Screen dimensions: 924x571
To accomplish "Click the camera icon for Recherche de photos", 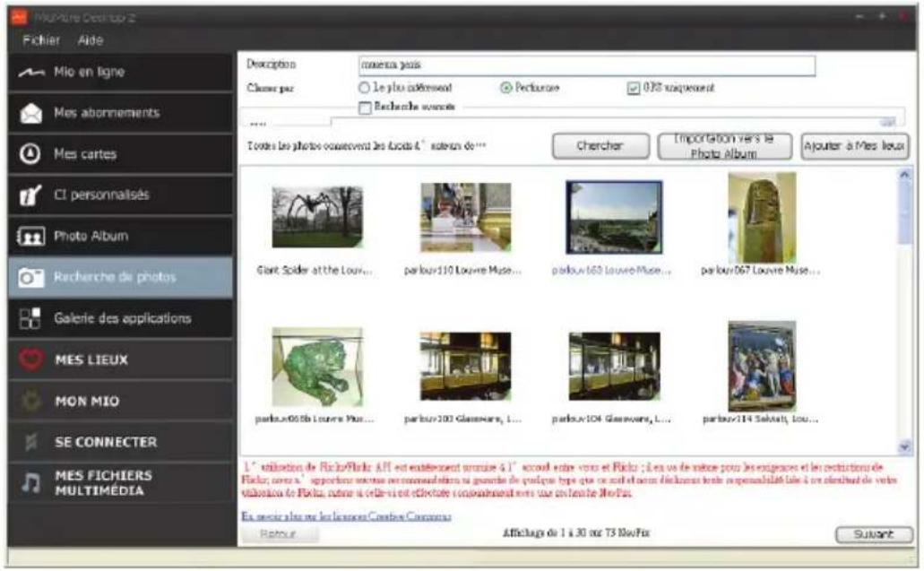I will tap(30, 277).
